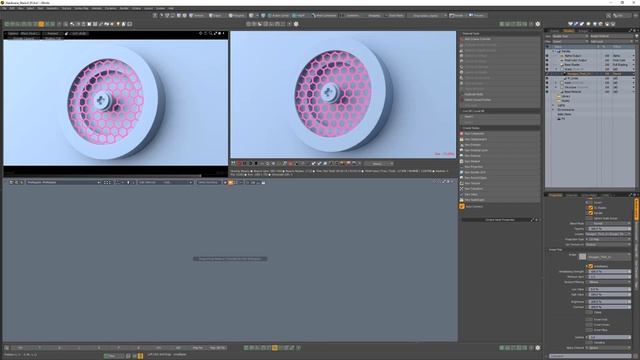The width and height of the screenshot is (640, 360).
Task: Open the Texture Filtering dropdown
Action: tap(608, 282)
